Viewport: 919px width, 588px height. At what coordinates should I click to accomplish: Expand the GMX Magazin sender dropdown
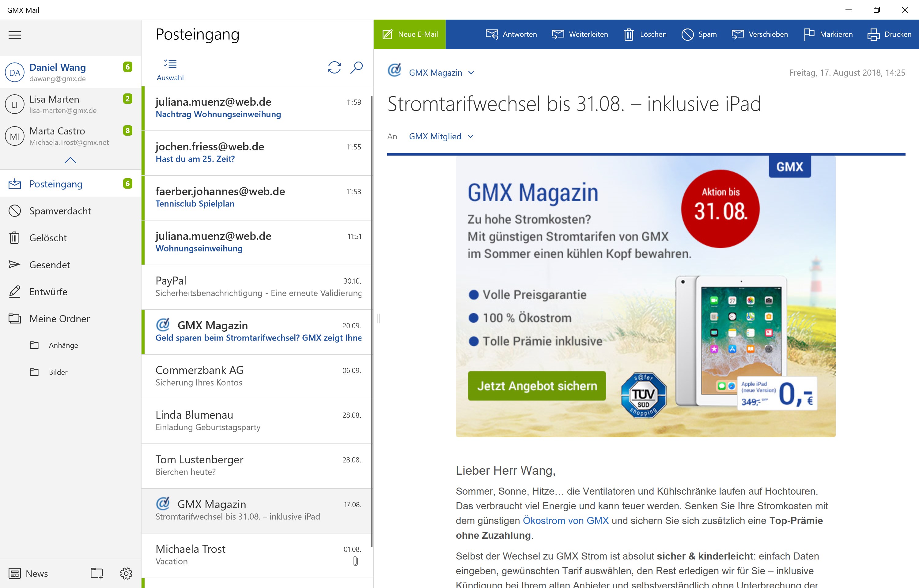(x=471, y=73)
